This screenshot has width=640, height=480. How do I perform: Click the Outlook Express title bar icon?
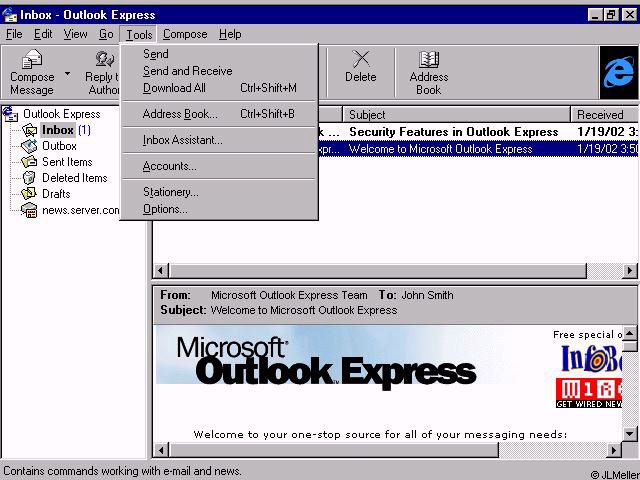(9, 15)
